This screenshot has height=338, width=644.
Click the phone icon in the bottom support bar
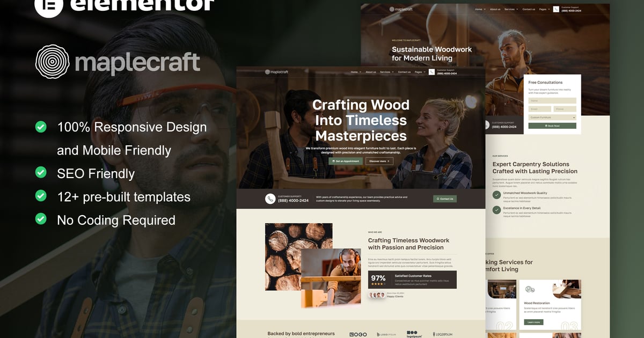(270, 199)
